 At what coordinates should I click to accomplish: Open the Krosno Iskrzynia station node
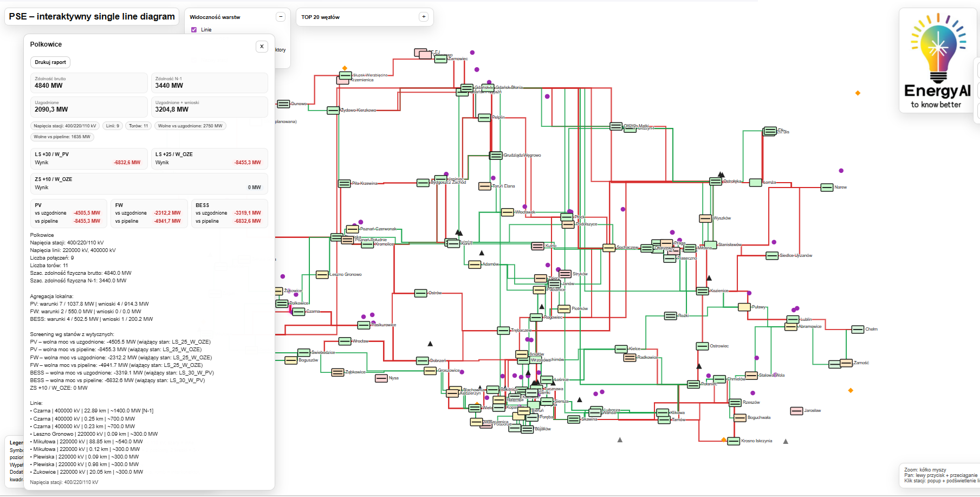click(x=734, y=441)
